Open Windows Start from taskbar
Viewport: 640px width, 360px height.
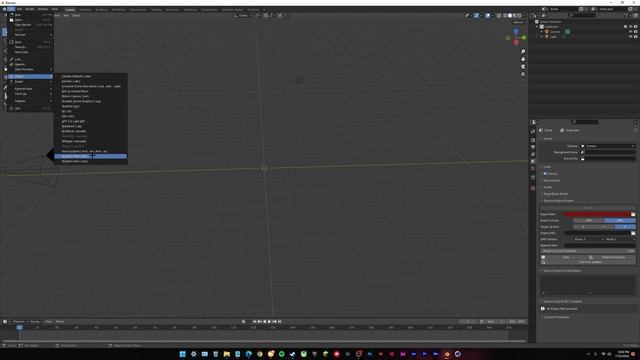(182, 354)
